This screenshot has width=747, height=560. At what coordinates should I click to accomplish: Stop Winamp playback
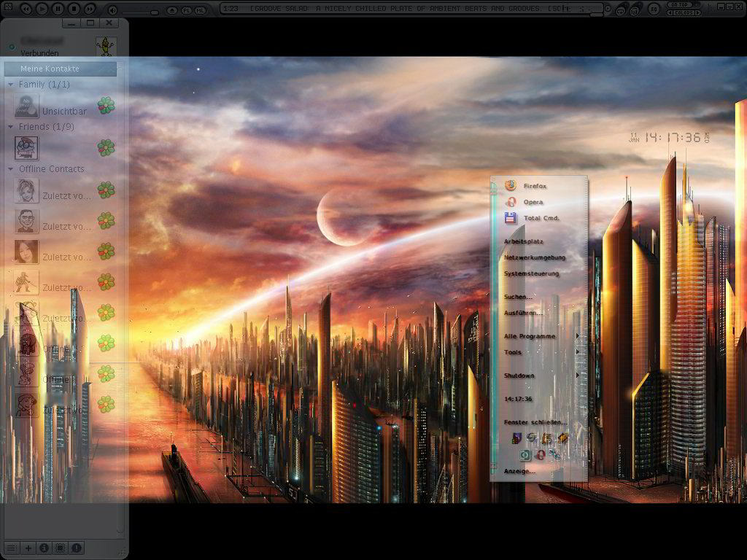(x=74, y=9)
